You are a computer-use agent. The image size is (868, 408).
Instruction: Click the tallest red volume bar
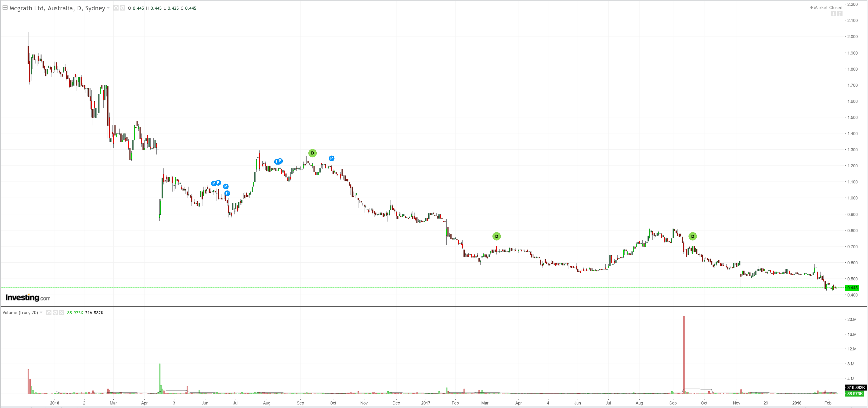pyautogui.click(x=684, y=354)
